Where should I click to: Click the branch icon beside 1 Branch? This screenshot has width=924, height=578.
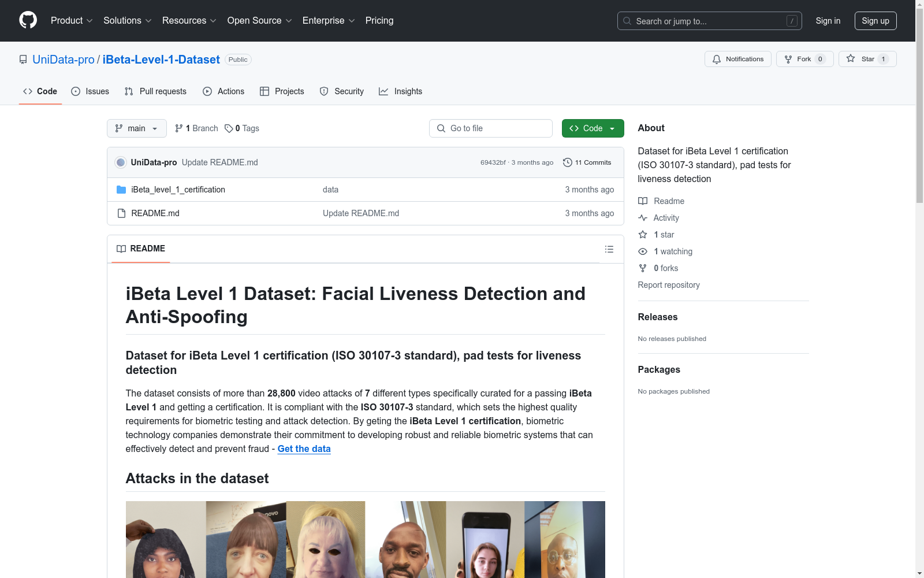click(x=179, y=128)
